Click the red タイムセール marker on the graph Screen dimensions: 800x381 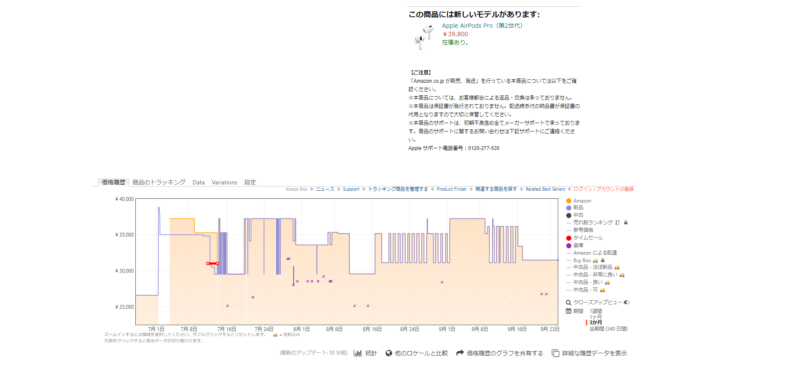click(212, 263)
